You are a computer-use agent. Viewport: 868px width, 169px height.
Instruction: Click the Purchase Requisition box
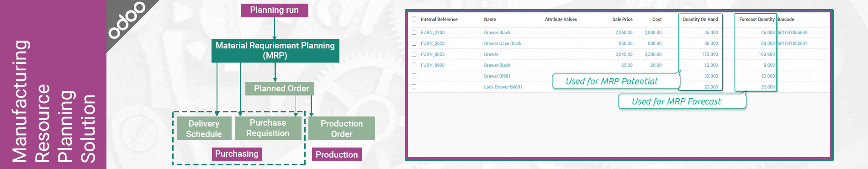268,128
